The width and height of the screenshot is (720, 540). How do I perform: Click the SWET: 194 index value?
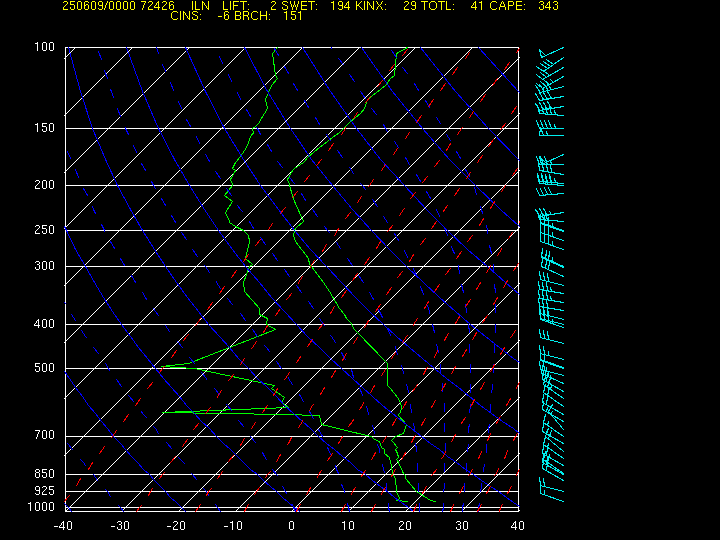[315, 6]
